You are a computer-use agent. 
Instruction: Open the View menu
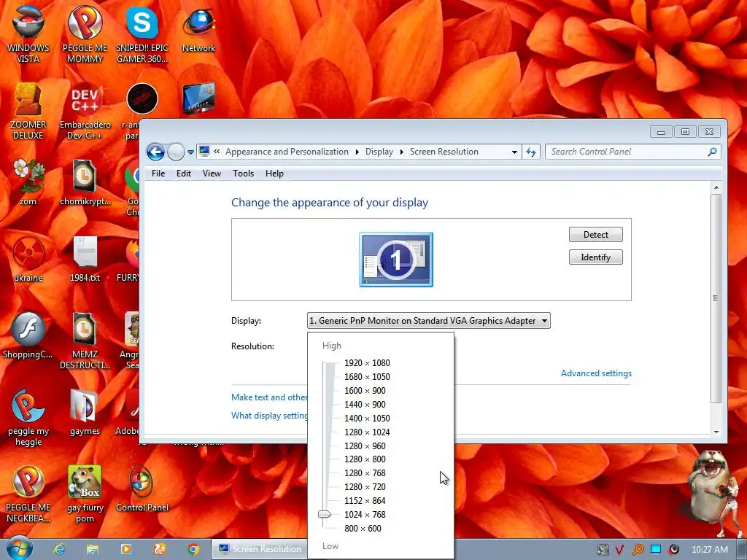pos(212,174)
